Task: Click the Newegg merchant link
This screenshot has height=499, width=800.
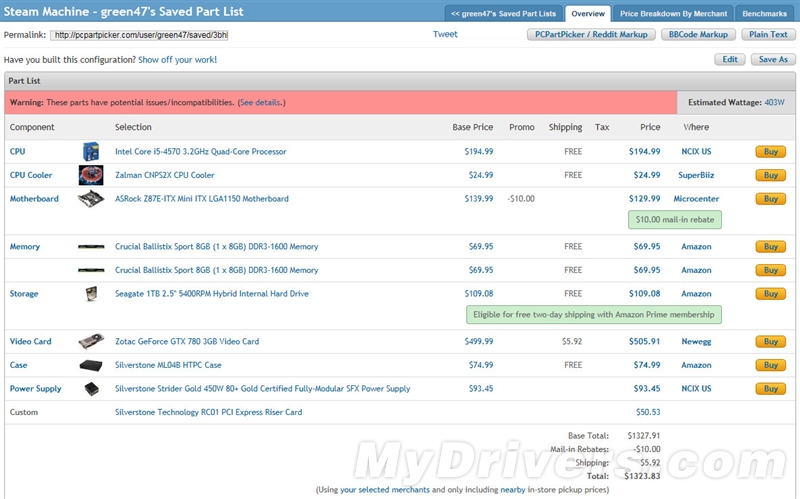Action: coord(696,341)
